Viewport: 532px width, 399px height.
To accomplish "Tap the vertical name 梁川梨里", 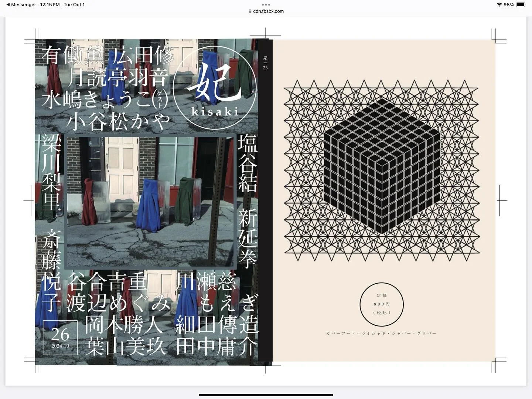I will coord(51,172).
